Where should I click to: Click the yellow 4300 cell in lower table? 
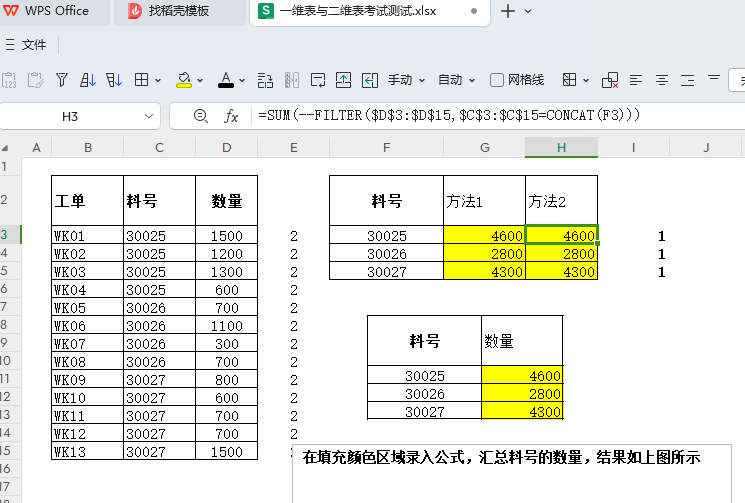click(x=522, y=411)
